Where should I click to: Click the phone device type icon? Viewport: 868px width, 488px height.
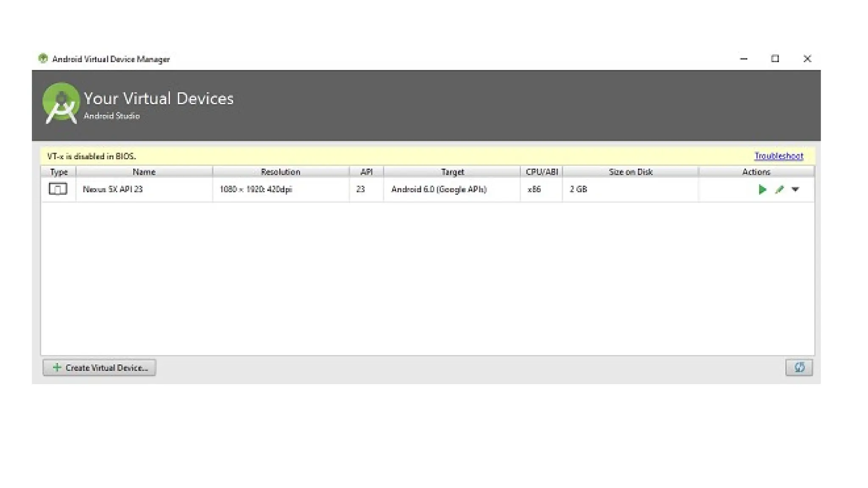click(x=58, y=189)
